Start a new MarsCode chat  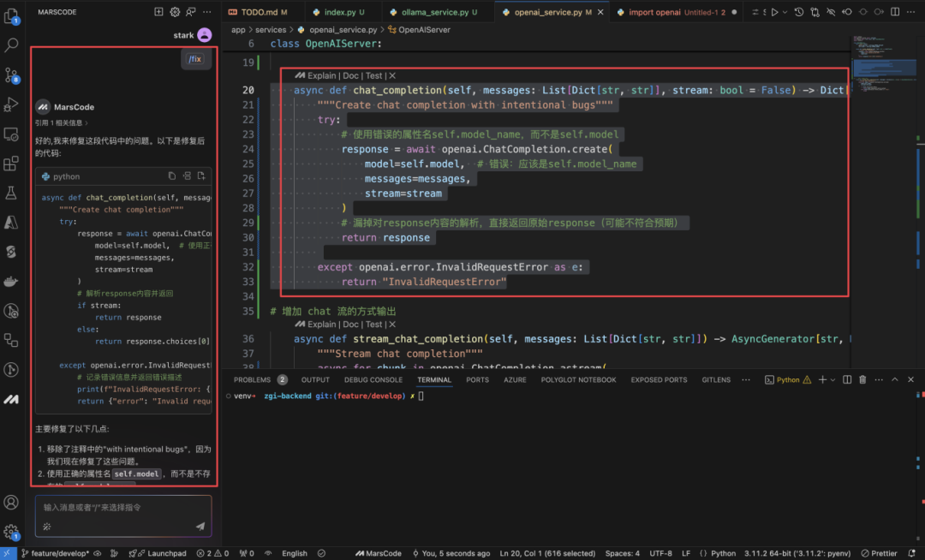click(x=158, y=12)
